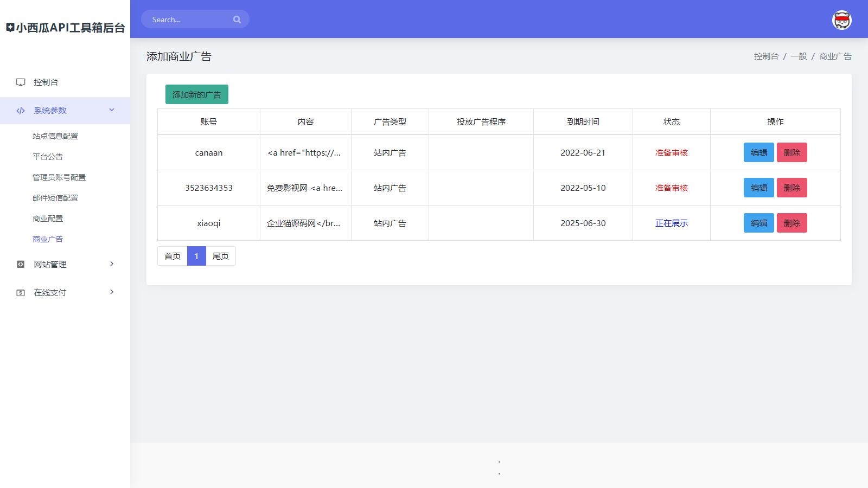Delete the canaan ad row
This screenshot has height=488, width=868.
792,152
